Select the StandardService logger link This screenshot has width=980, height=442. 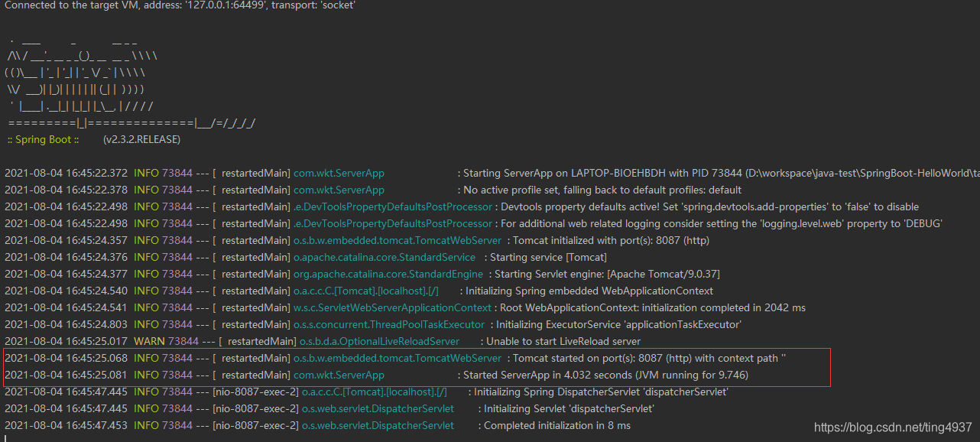coord(385,256)
